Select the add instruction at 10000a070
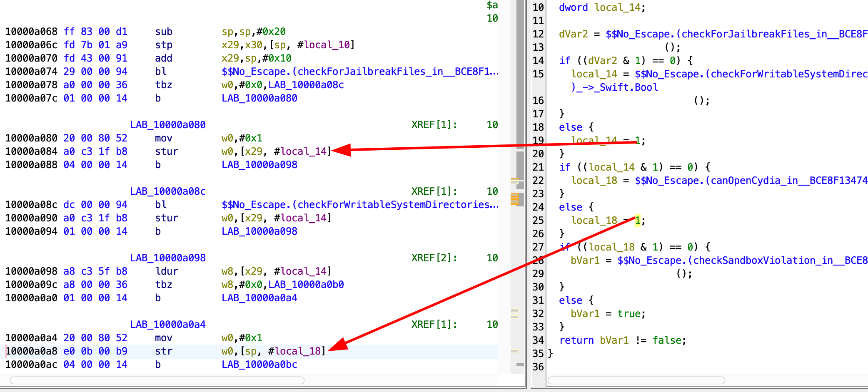 point(164,58)
